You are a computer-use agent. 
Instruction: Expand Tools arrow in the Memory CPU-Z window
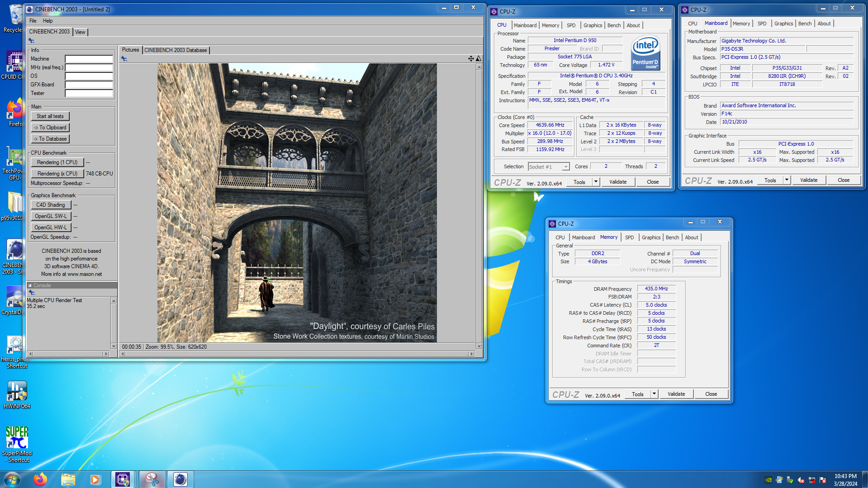pyautogui.click(x=654, y=394)
